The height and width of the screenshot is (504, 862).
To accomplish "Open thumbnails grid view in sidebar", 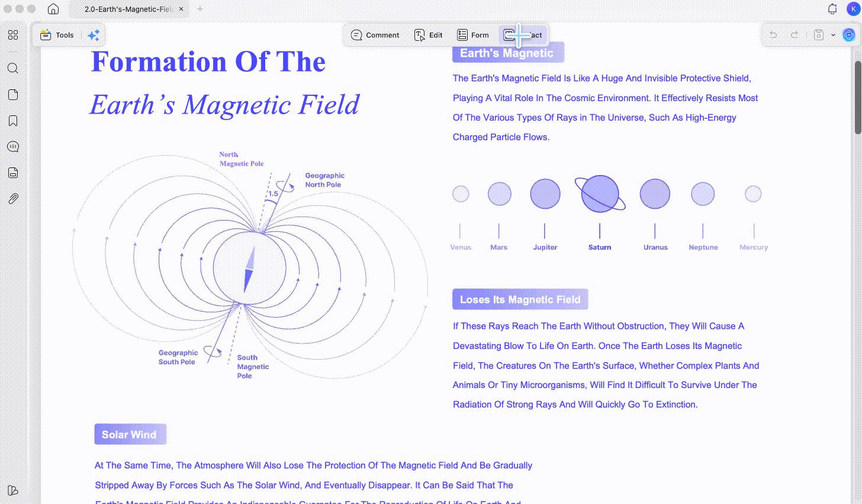I will click(13, 35).
